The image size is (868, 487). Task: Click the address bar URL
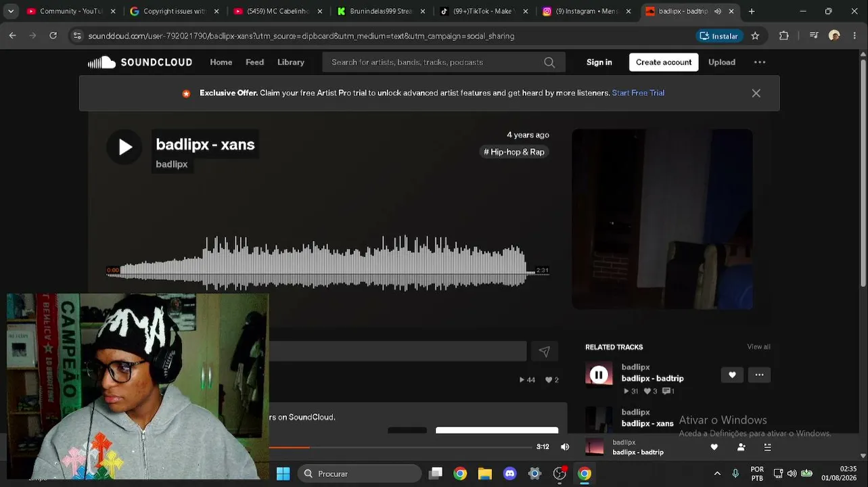[301, 36]
